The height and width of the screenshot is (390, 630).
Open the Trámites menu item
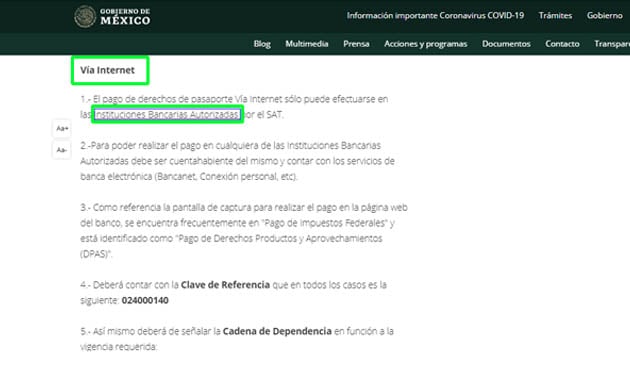[x=555, y=16]
